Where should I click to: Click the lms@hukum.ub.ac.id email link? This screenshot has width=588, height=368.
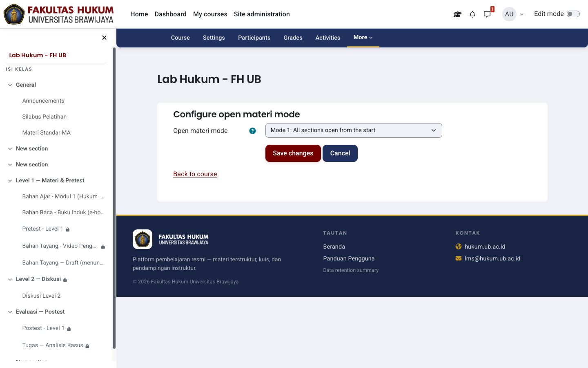click(492, 258)
